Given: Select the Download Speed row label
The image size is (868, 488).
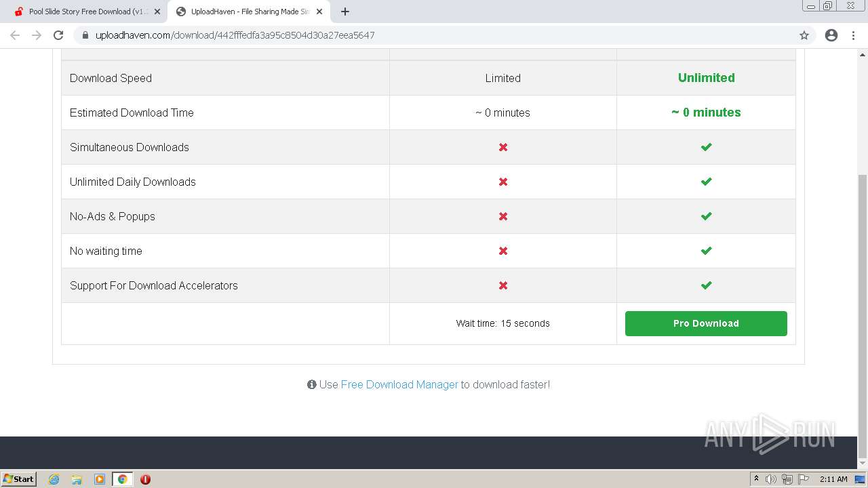Looking at the screenshot, I should click(x=111, y=78).
